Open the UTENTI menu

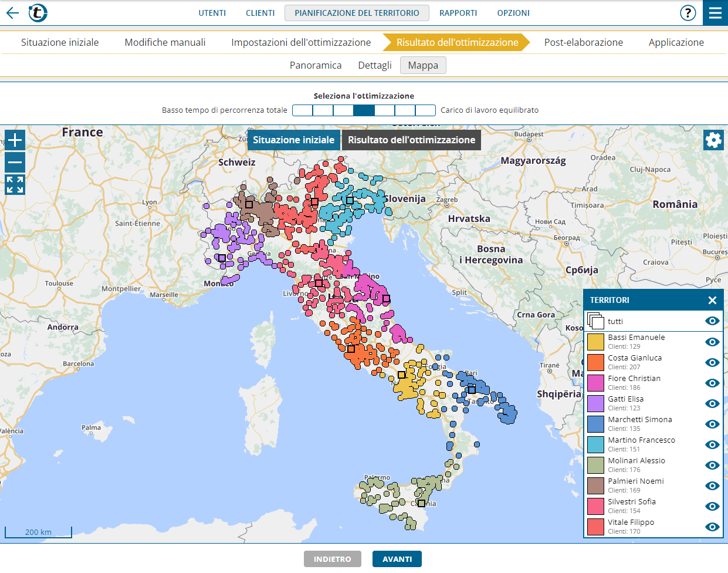[212, 13]
